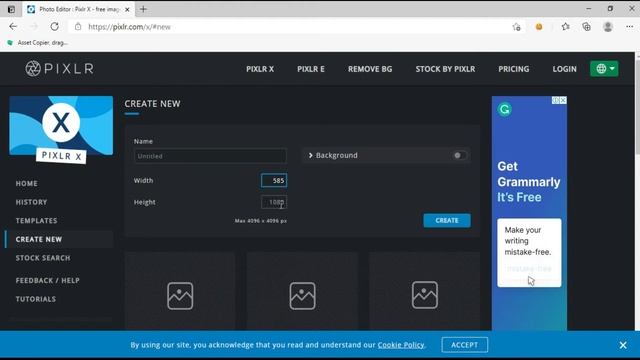Click the tab actions icon at top left

[11, 9]
